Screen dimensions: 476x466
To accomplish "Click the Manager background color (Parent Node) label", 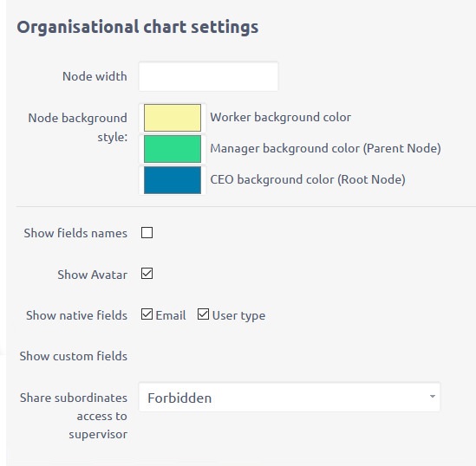I will click(x=325, y=149).
